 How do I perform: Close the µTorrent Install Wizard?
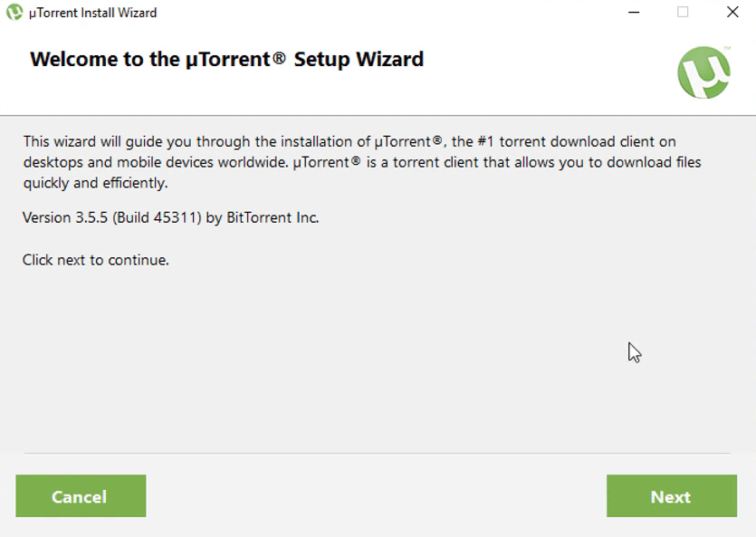click(731, 13)
